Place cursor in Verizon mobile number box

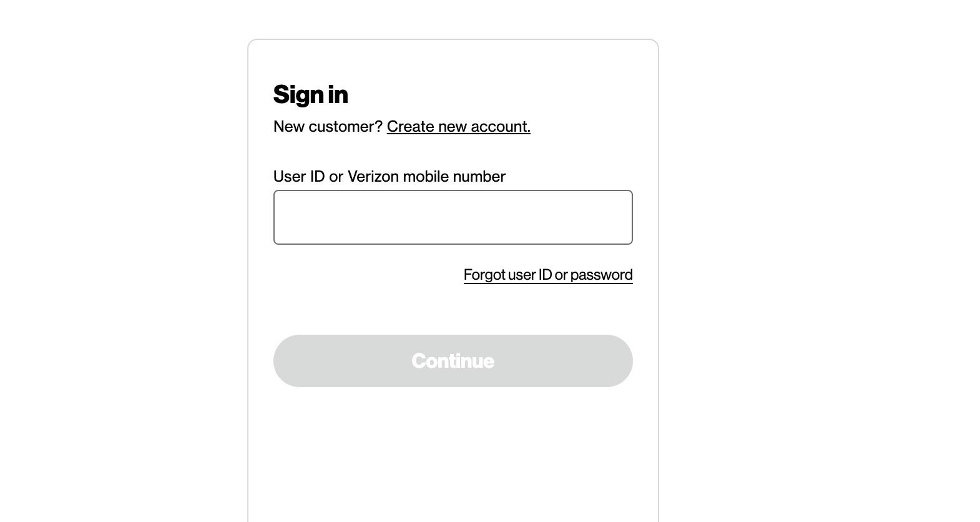pos(453,217)
